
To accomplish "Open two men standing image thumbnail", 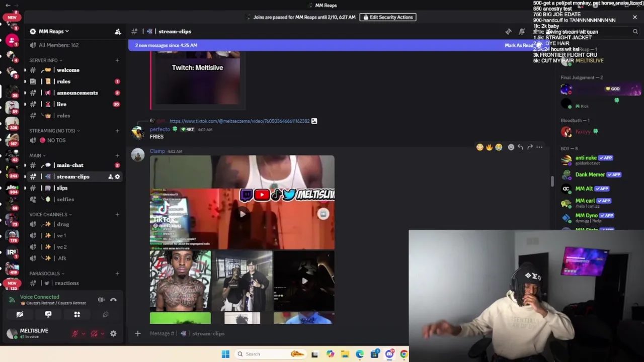I will point(242,281).
